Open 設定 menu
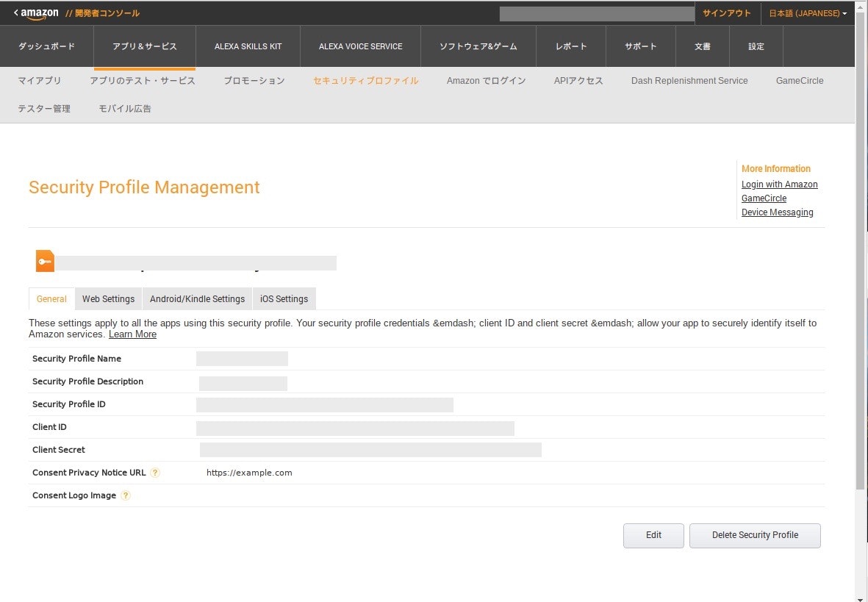 coord(756,46)
